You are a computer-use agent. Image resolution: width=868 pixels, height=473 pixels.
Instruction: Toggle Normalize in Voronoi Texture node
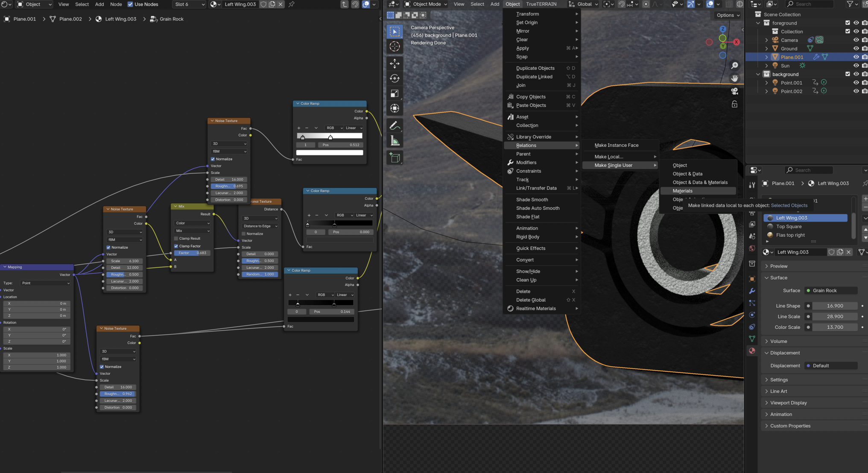[x=243, y=234]
